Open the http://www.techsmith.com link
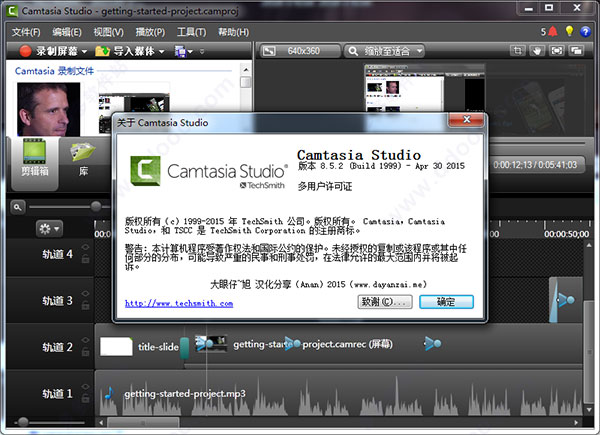This screenshot has height=435, width=600. [179, 303]
